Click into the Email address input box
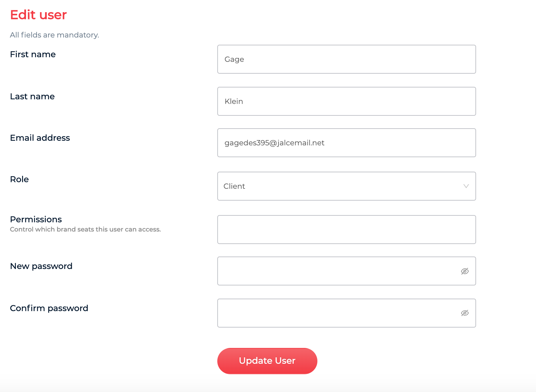 347,143
